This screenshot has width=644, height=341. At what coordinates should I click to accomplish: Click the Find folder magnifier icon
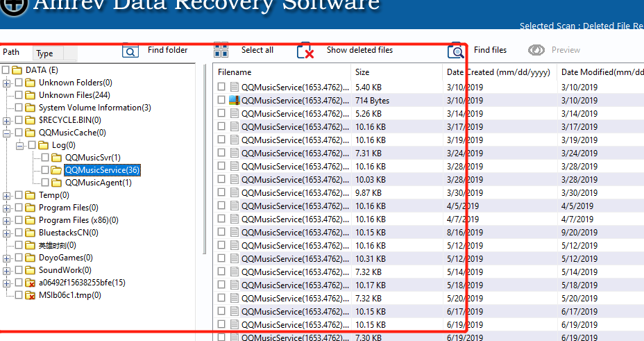click(x=130, y=51)
